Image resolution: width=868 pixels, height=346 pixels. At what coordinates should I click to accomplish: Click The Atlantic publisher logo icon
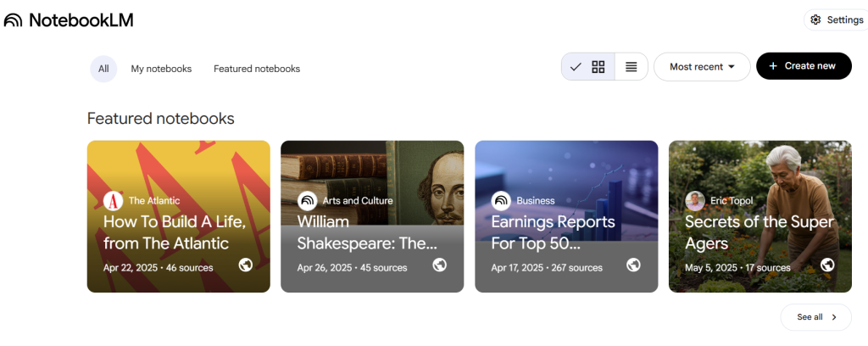(x=114, y=201)
